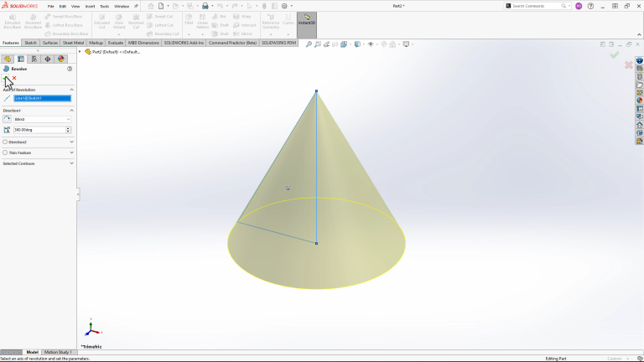Open the Tools menu

[104, 6]
